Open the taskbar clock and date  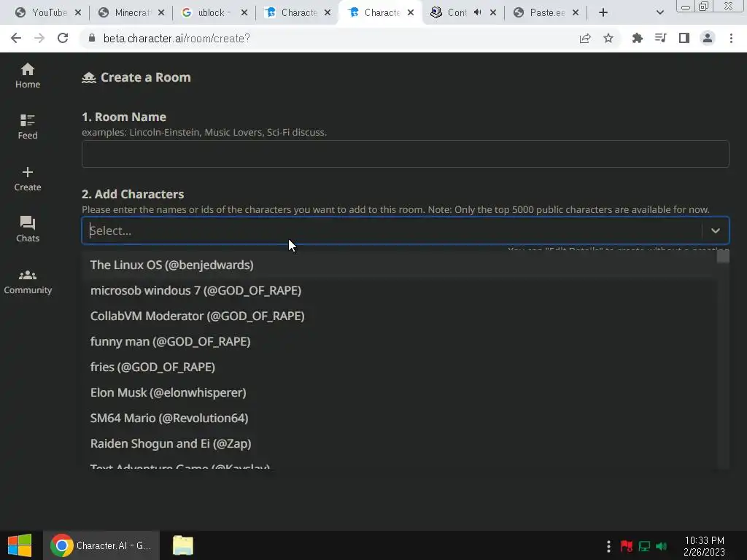704,546
